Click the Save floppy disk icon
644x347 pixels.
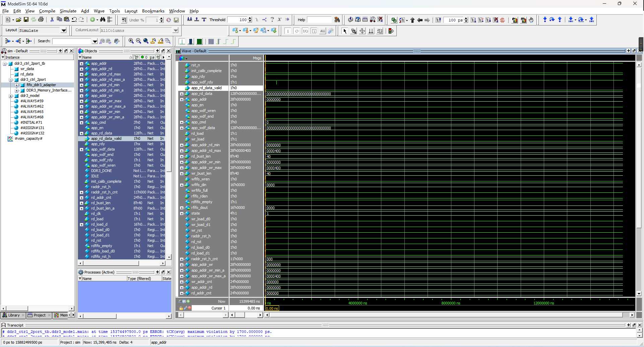tap(26, 20)
